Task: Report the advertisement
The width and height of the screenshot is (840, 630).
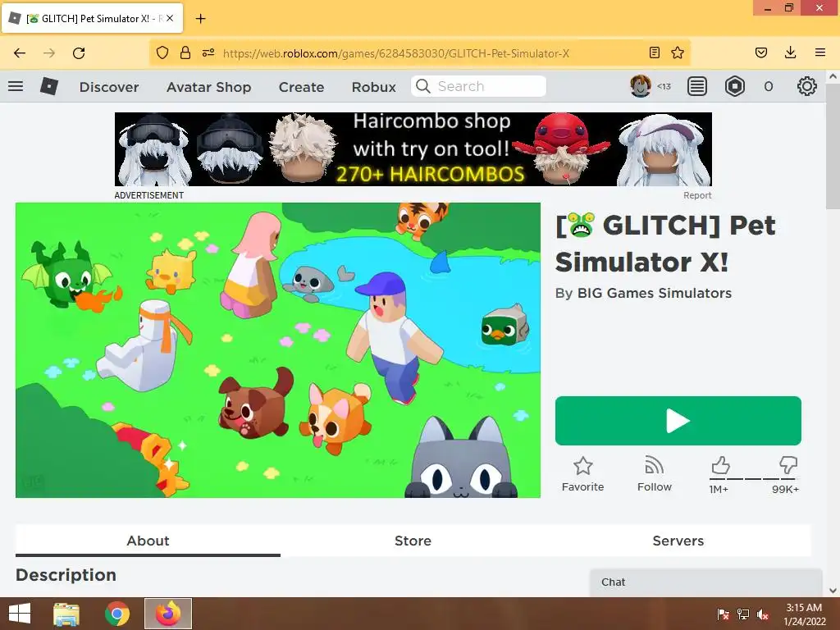Action: click(x=697, y=195)
